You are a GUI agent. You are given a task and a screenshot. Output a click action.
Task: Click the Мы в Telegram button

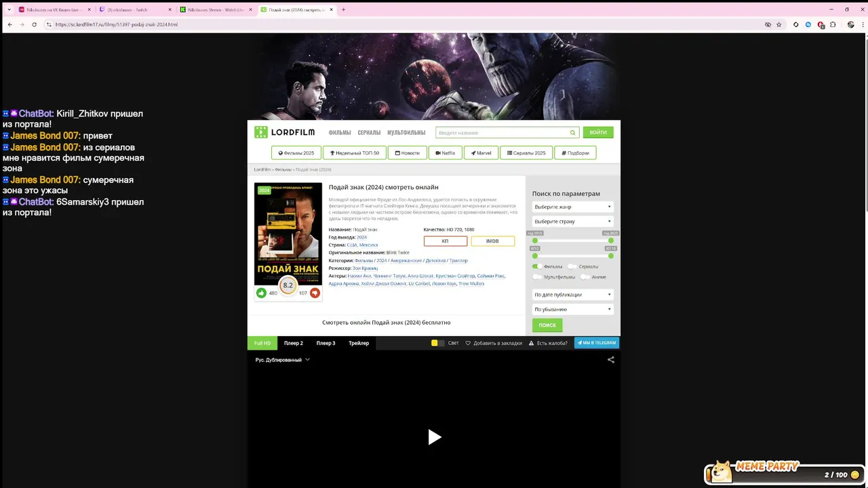[597, 343]
